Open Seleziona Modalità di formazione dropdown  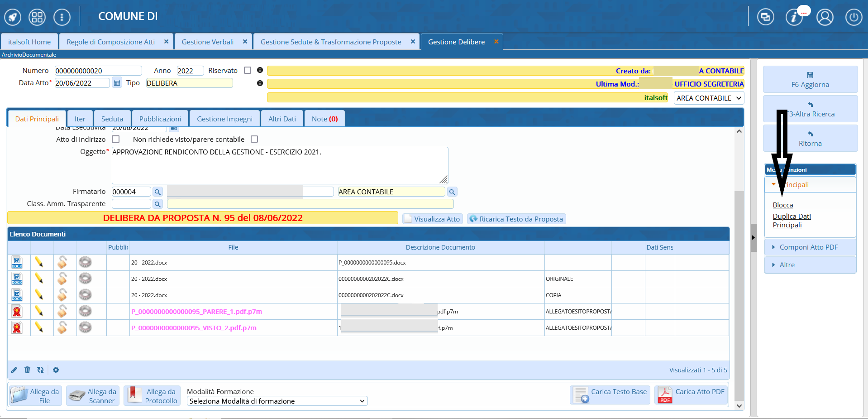tap(277, 401)
